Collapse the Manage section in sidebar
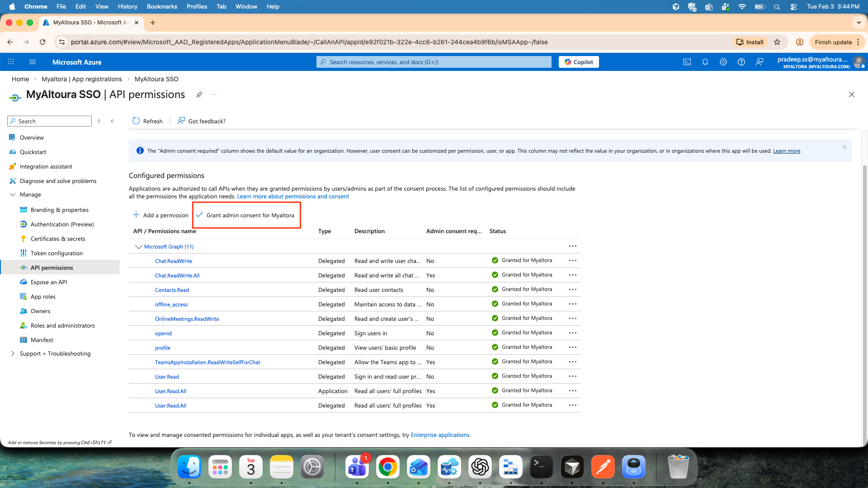Viewport: 868px width, 488px height. (x=13, y=195)
